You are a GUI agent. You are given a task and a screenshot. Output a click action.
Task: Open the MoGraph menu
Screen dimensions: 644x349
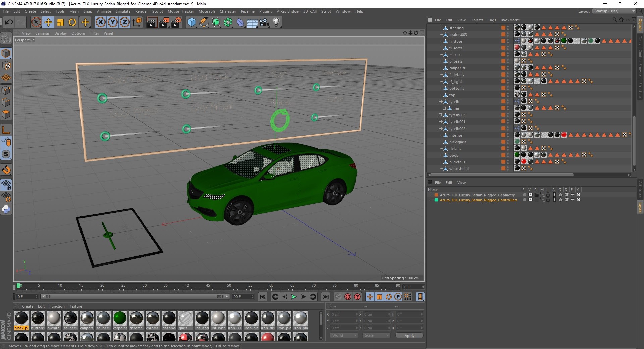point(207,11)
